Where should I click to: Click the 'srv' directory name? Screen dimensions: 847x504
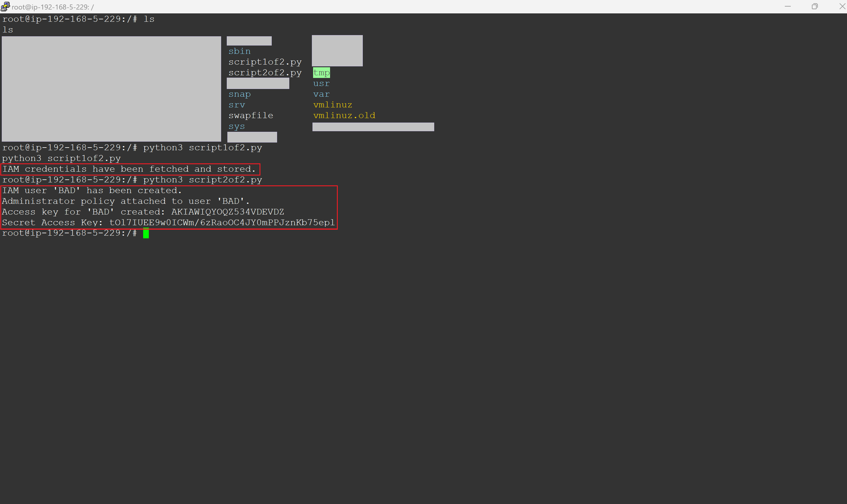tap(237, 105)
